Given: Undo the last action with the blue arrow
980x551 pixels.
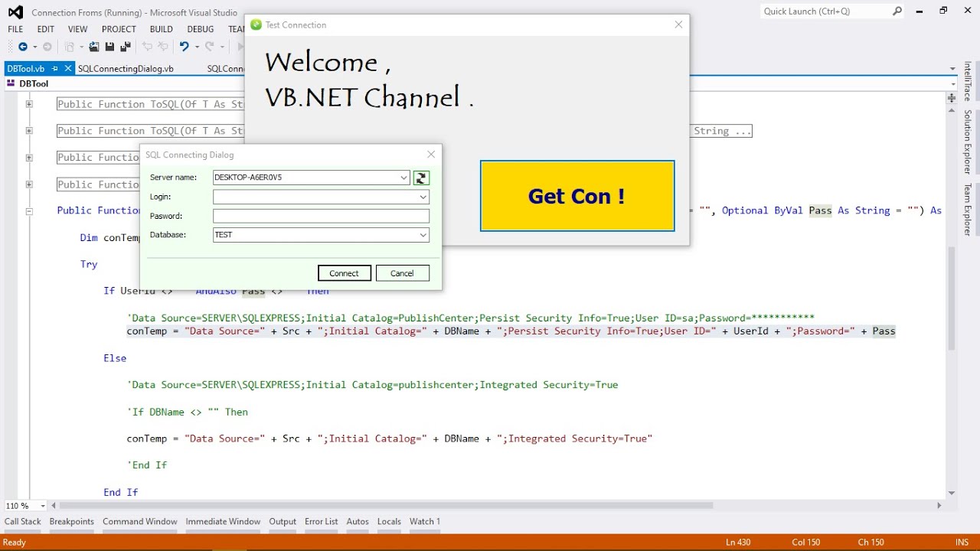Looking at the screenshot, I should (184, 47).
